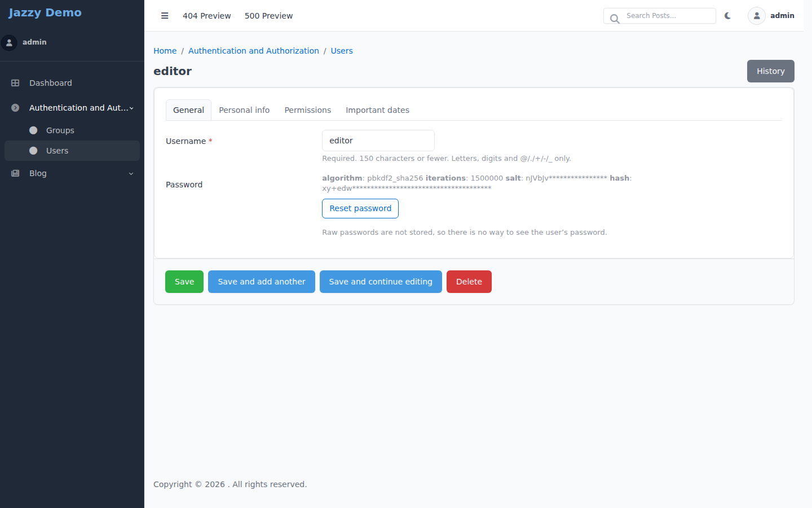Open the General tab
Screen dimensions: 812x508
(188, 110)
